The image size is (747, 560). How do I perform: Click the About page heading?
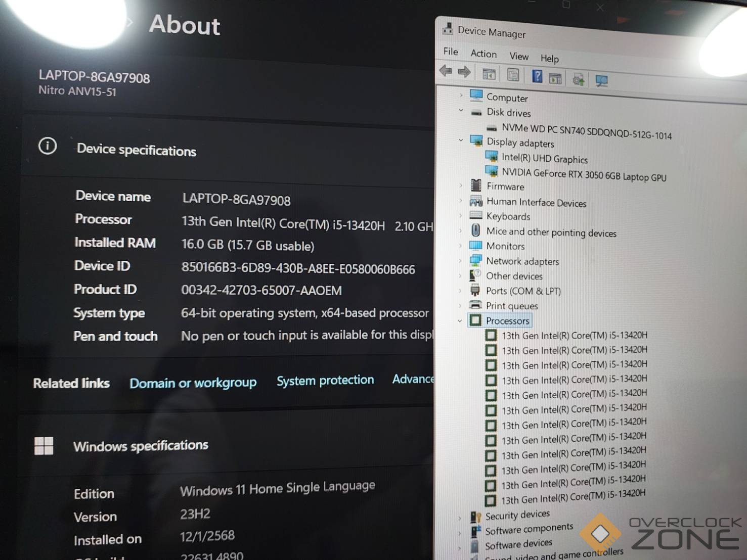click(x=185, y=25)
